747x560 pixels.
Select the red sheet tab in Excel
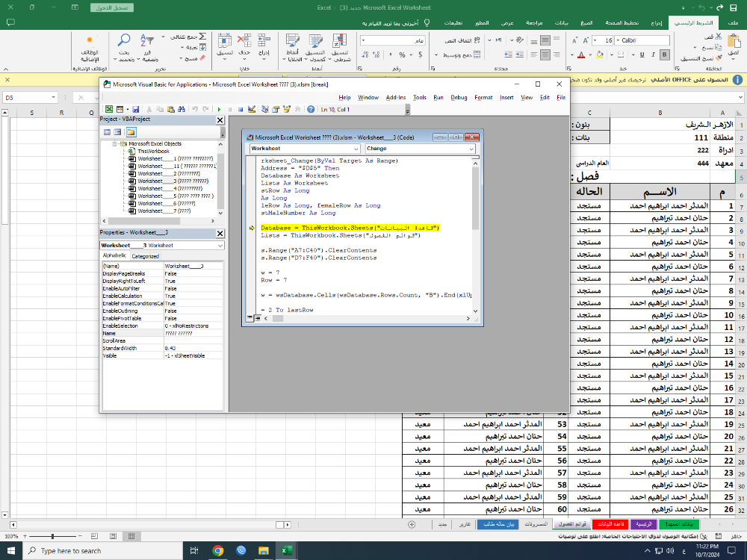611,524
